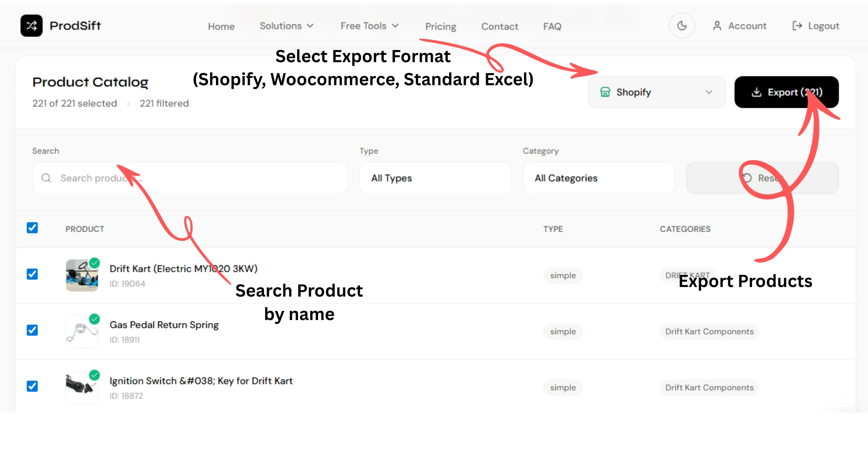
Task: Go to the Pricing page link
Action: (441, 27)
